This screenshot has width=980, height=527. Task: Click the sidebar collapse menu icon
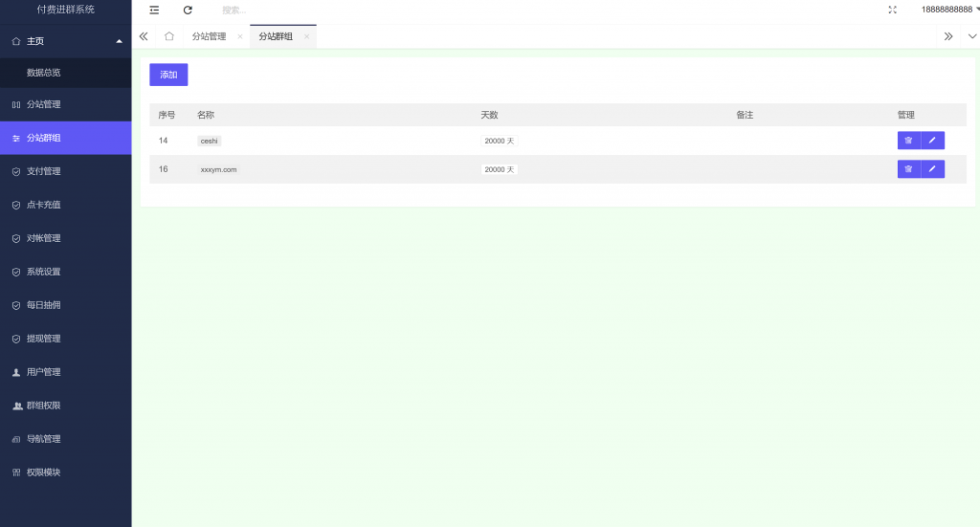pyautogui.click(x=154, y=10)
